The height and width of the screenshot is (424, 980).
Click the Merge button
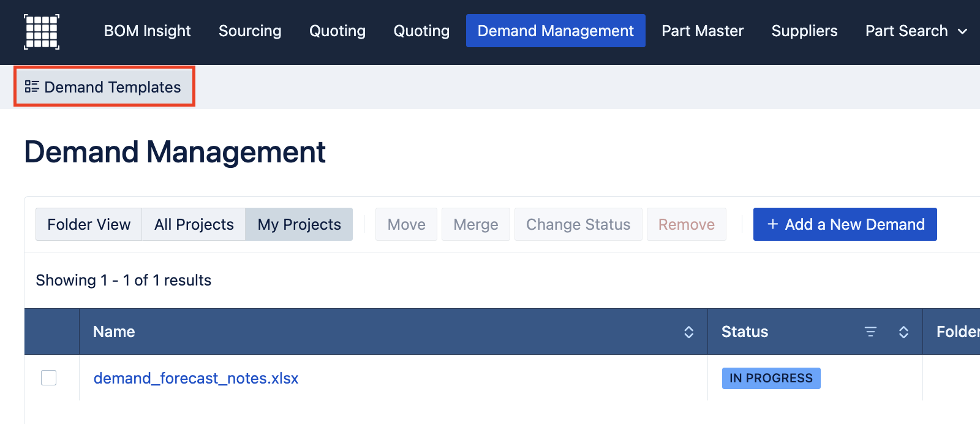click(x=476, y=224)
